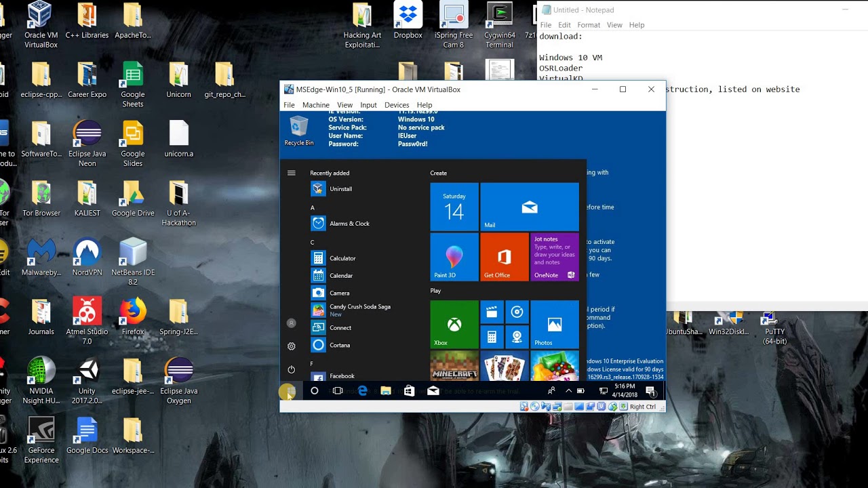The height and width of the screenshot is (488, 868).
Task: Launch PuTTY (64-bit) shortcut
Action: (x=774, y=329)
